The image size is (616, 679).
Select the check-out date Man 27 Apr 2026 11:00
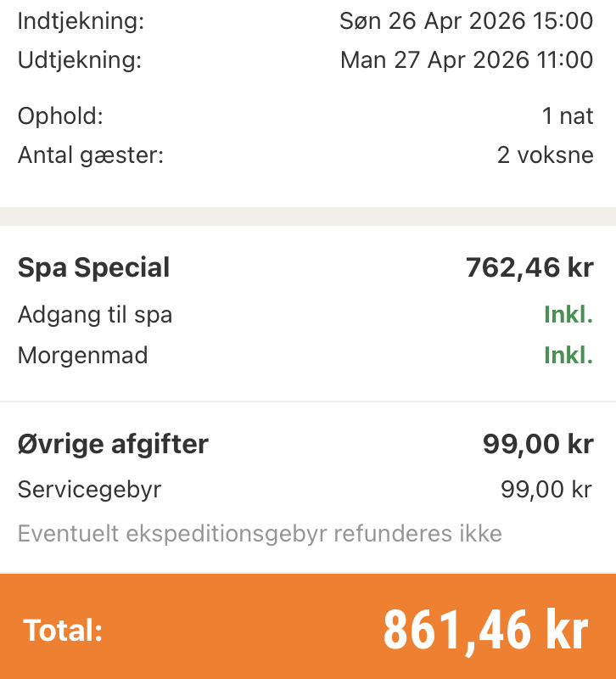[x=467, y=60]
